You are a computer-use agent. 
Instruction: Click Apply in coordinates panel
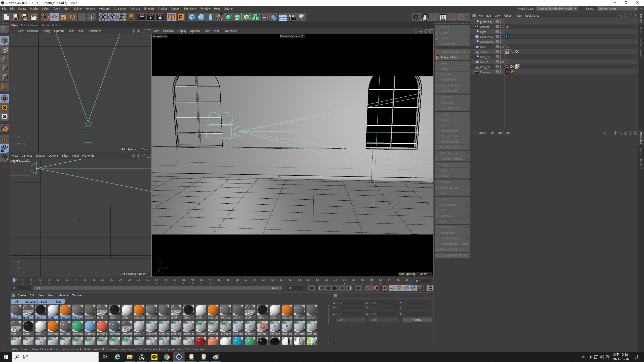[417, 320]
